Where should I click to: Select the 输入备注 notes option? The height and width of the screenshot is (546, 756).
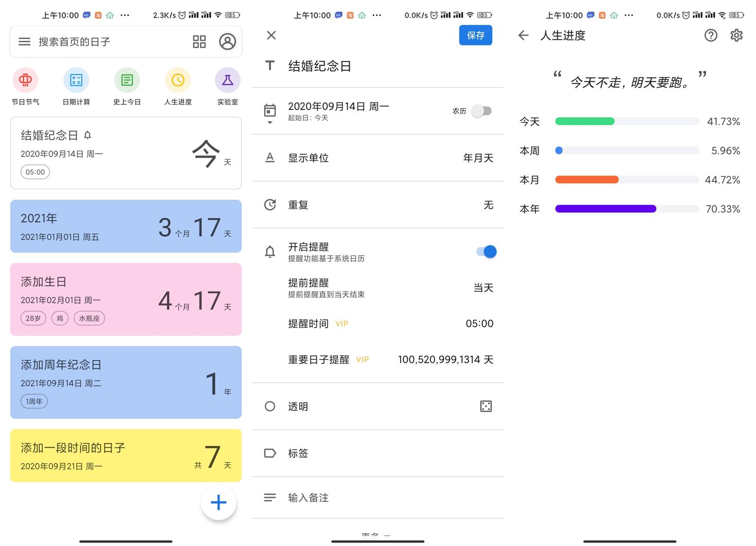378,497
